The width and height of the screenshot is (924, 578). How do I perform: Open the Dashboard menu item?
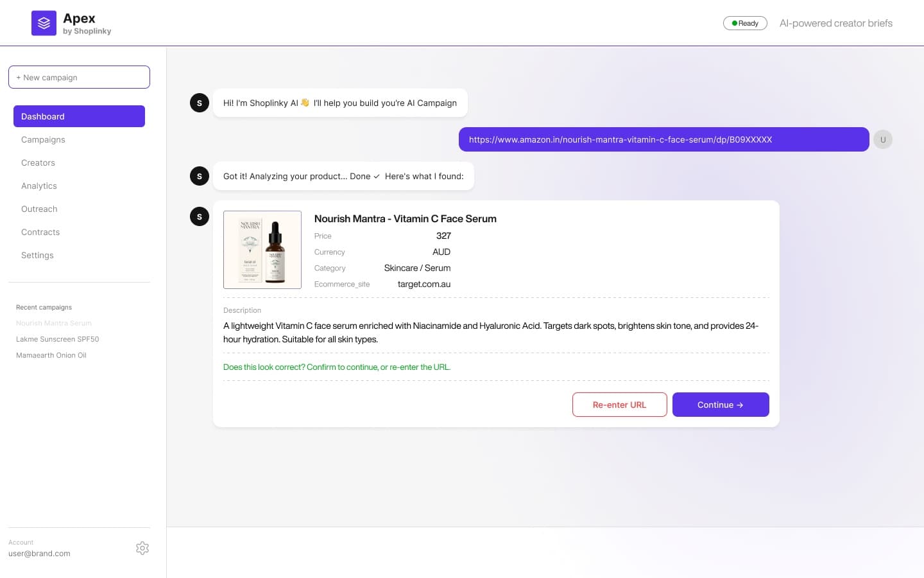[79, 116]
